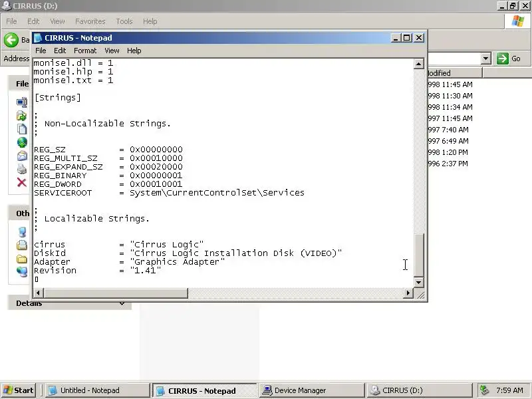This screenshot has width=532, height=399.
Task: Open the Notepad Format menu
Action: [x=85, y=51]
